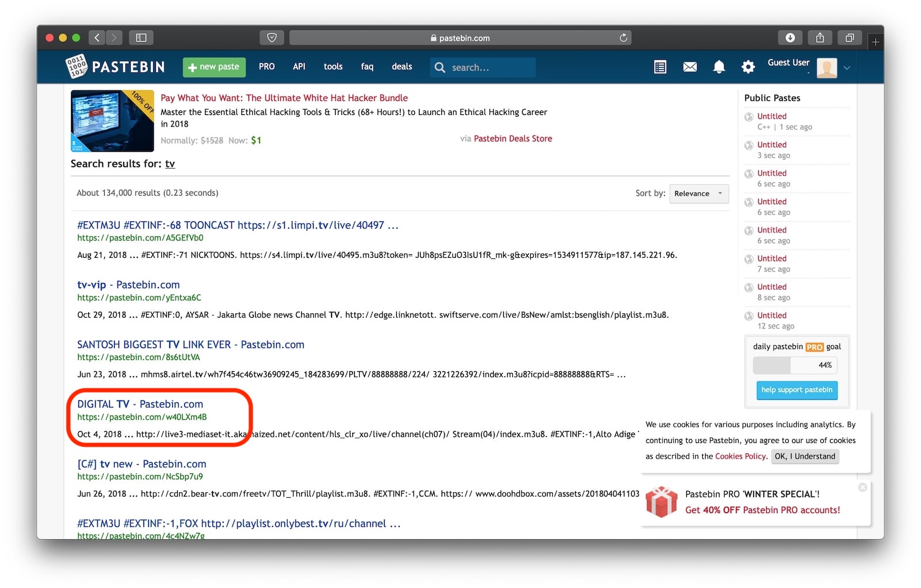The height and width of the screenshot is (588, 921).
Task: Click the hacker bundle ad thumbnail
Action: click(112, 121)
